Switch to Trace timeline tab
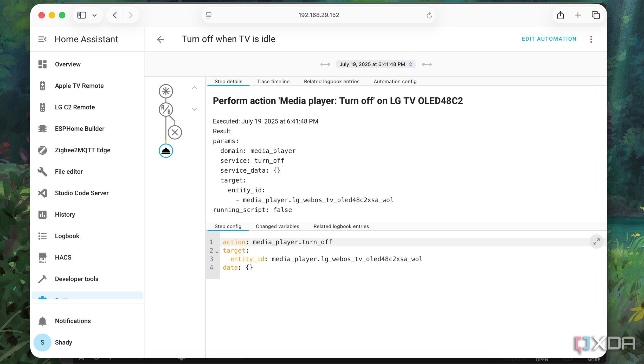Image resolution: width=644 pixels, height=364 pixels. click(x=273, y=81)
